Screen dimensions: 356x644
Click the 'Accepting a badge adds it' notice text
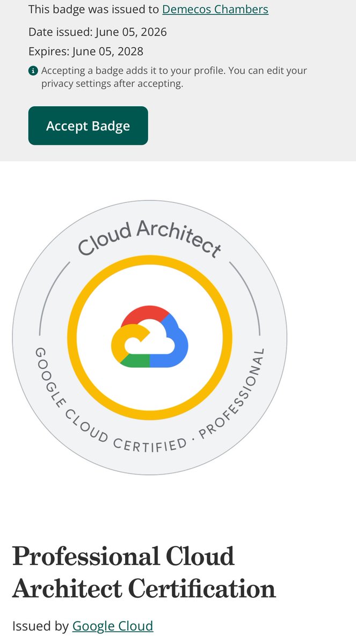[x=174, y=77]
